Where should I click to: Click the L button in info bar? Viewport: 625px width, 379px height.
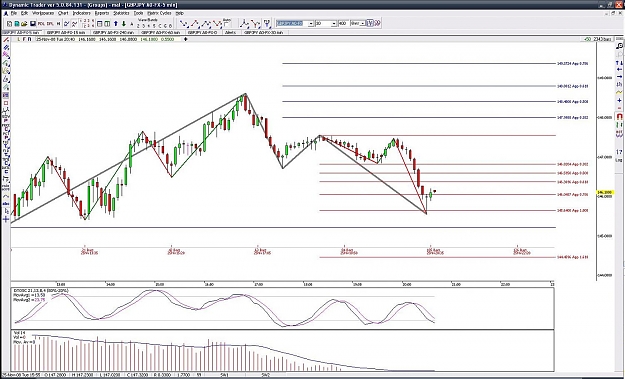coord(19,39)
